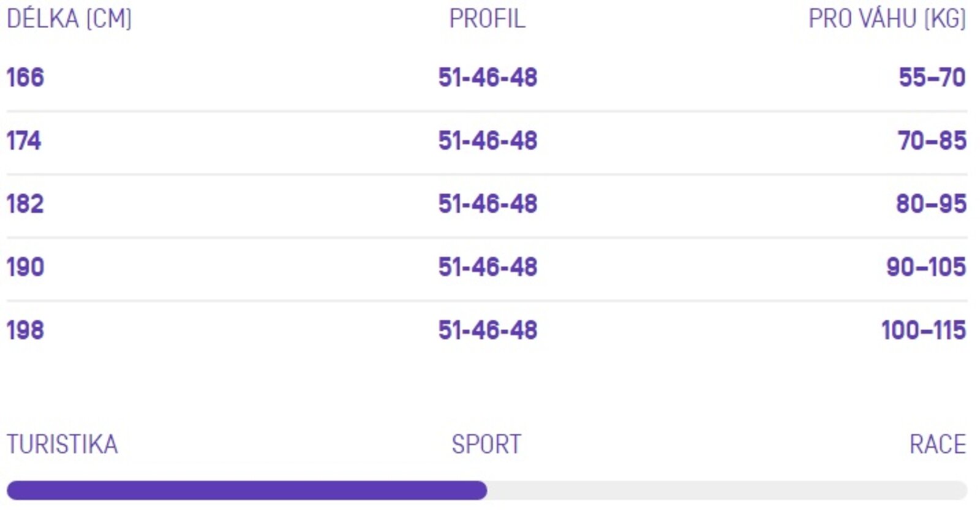This screenshot has width=980, height=511.
Task: Select the 174 length value
Action: point(24,141)
